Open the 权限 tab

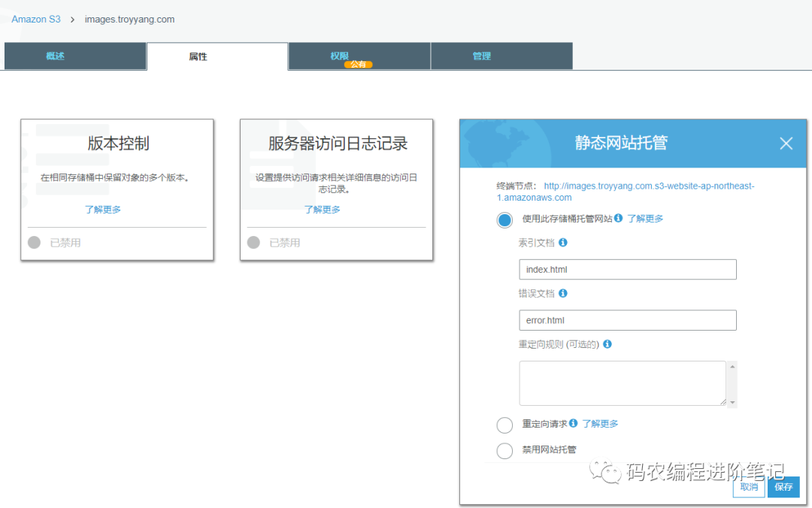[x=359, y=56]
